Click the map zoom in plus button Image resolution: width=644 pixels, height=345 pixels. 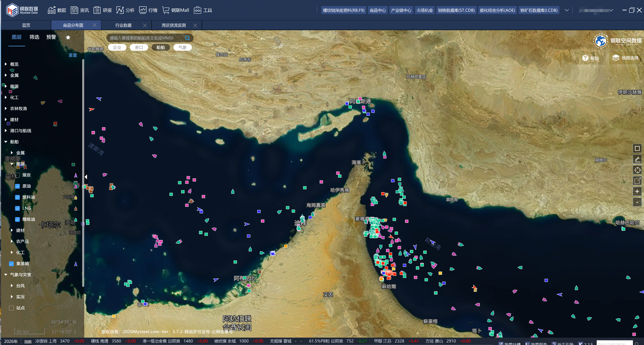[637, 191]
